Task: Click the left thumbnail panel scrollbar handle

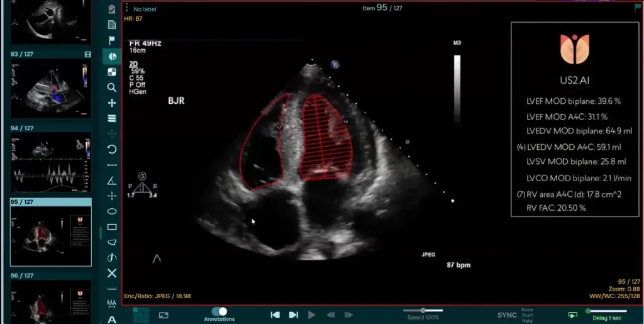Action: point(101,233)
